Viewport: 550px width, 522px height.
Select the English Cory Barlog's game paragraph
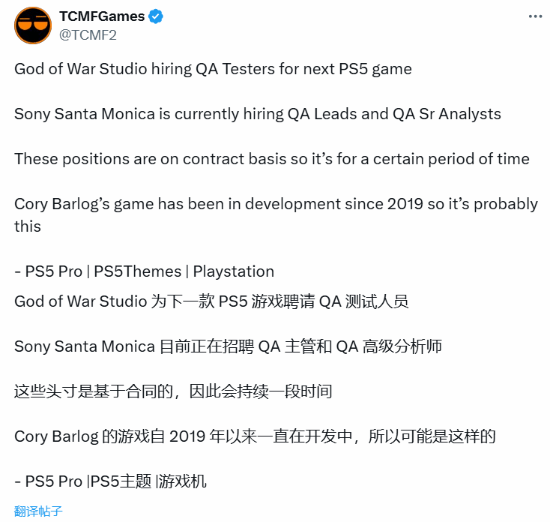[276, 215]
